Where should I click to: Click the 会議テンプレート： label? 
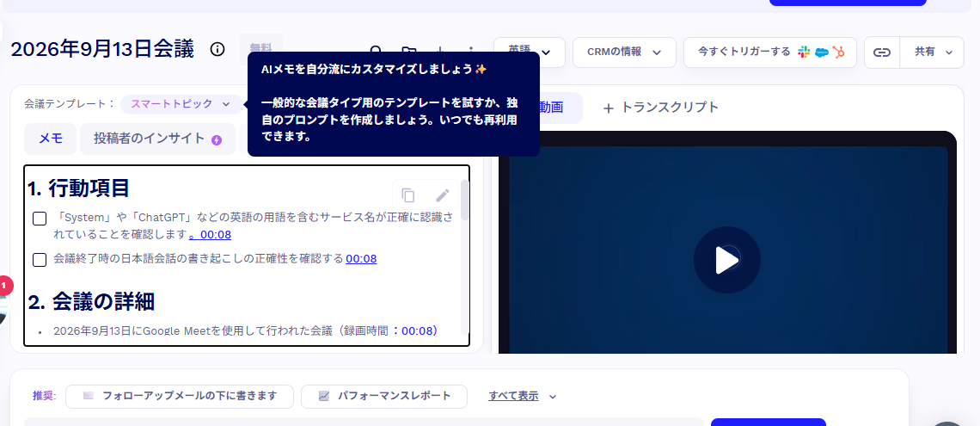pyautogui.click(x=70, y=104)
